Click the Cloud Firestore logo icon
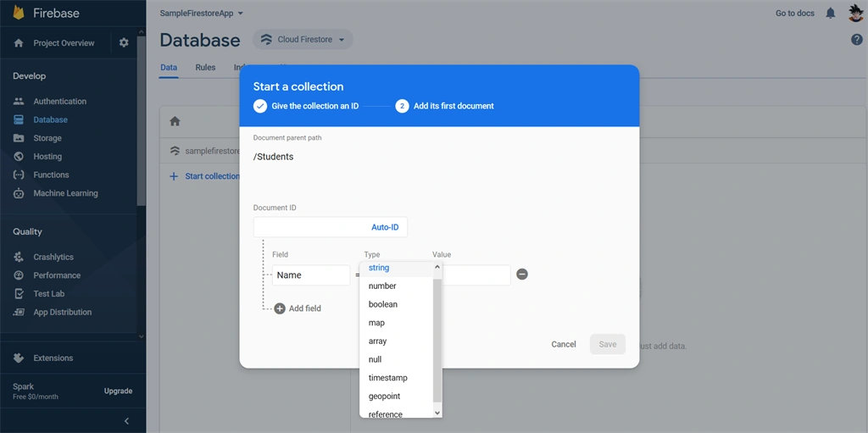Image resolution: width=868 pixels, height=433 pixels. (266, 39)
